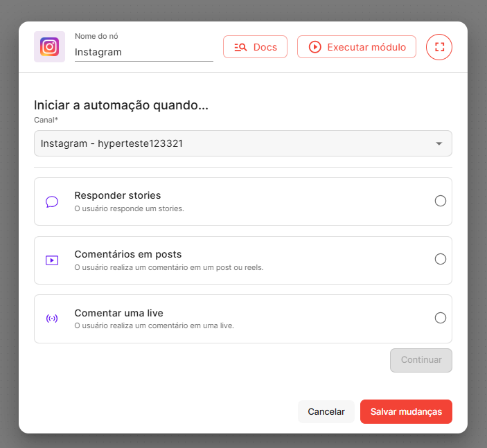
Task: Click the live broadcast icon for Comentar uma live
Action: click(x=52, y=319)
